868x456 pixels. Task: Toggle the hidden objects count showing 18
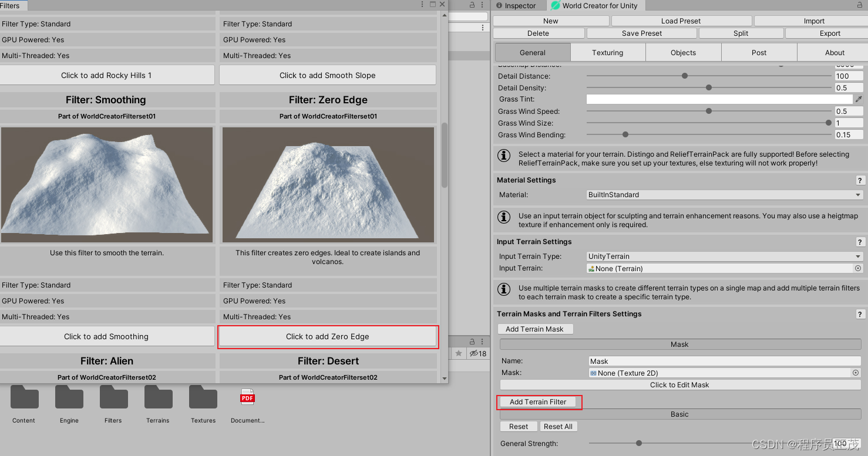click(x=477, y=353)
